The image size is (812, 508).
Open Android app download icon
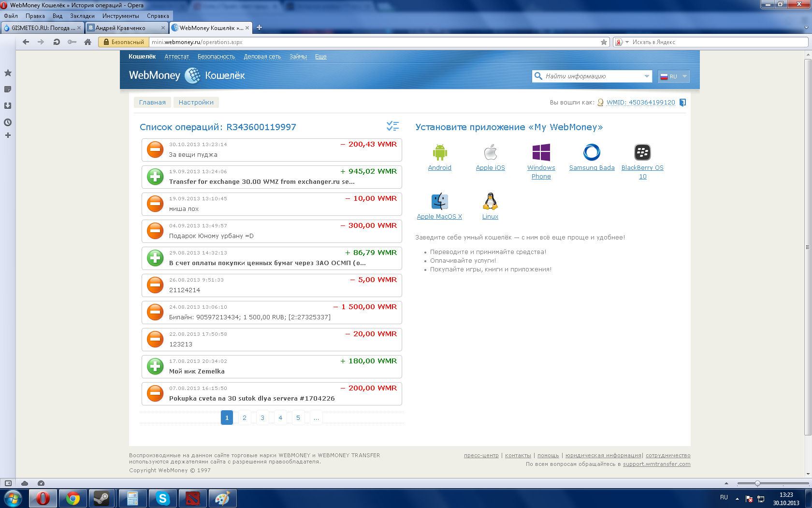click(440, 152)
